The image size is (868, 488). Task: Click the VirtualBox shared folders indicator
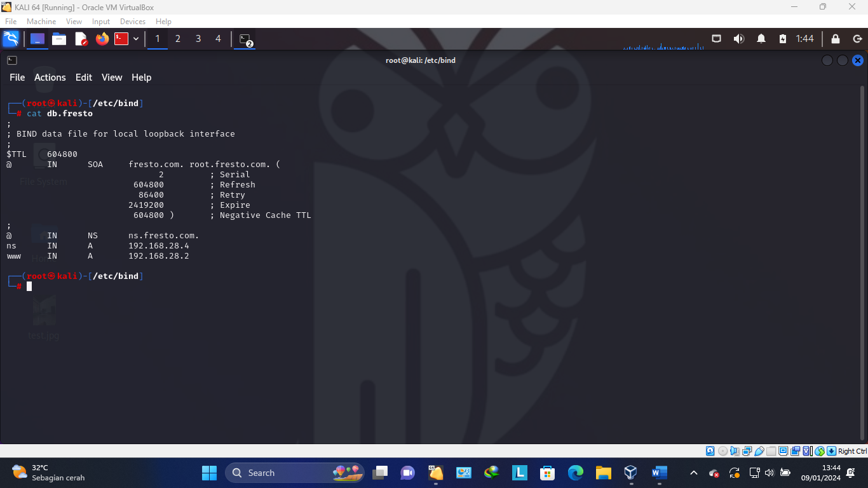point(771,451)
